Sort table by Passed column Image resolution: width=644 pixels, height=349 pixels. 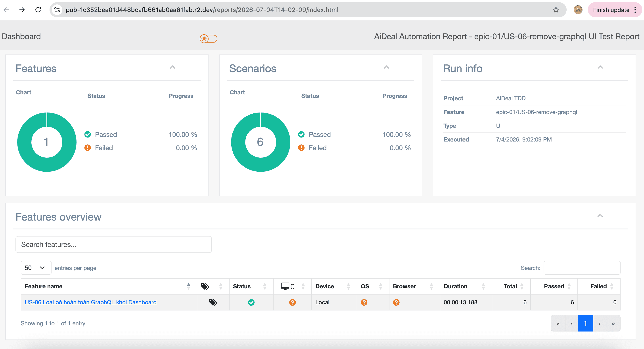(554, 286)
